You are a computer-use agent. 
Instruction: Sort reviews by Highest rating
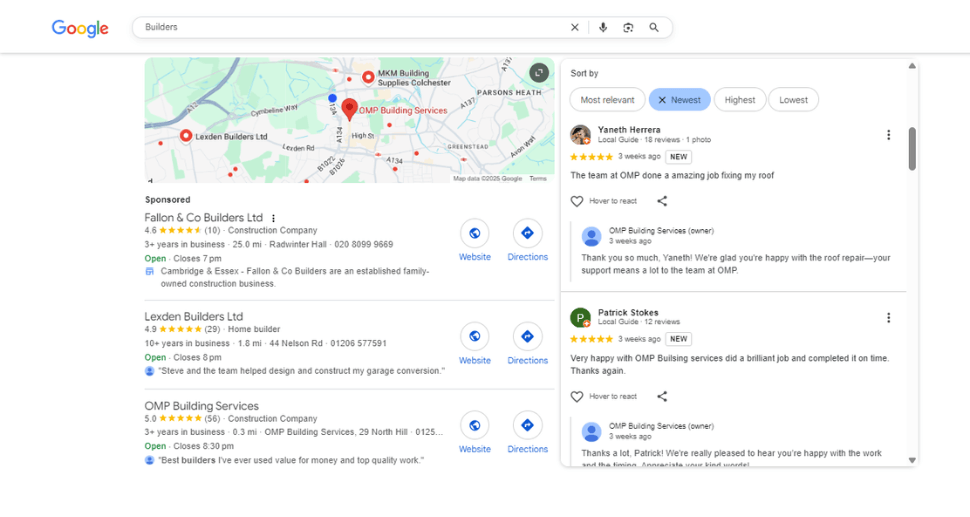740,100
